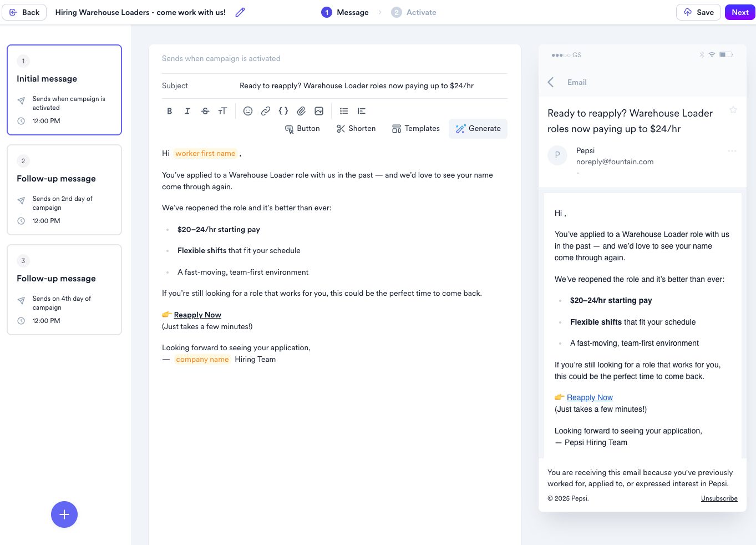Open the sender options three-dot menu
Screen dimensions: 756x545
732,151
